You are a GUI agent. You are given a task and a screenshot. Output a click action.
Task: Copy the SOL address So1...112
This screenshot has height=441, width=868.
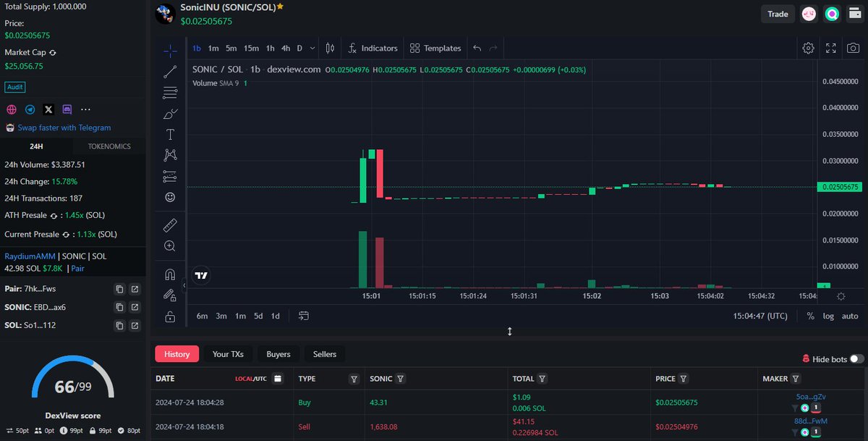click(119, 325)
